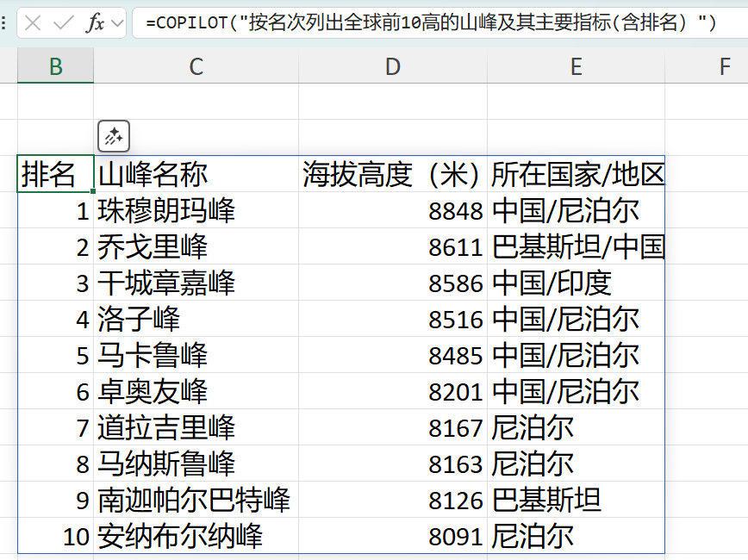Select the 所在国家/地区 header cell
Screen dimensions: 748x560
click(x=576, y=175)
